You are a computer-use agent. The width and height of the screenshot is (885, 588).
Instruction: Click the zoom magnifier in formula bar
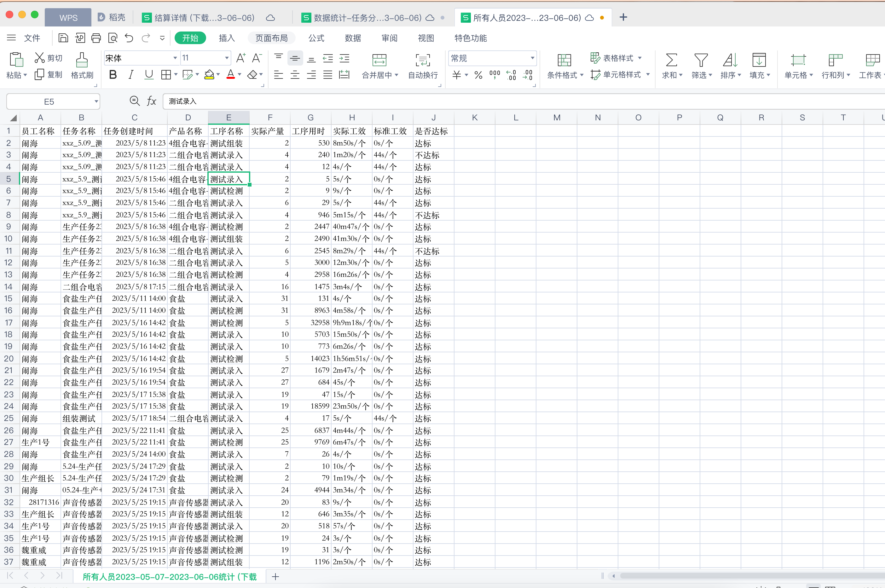tap(134, 101)
